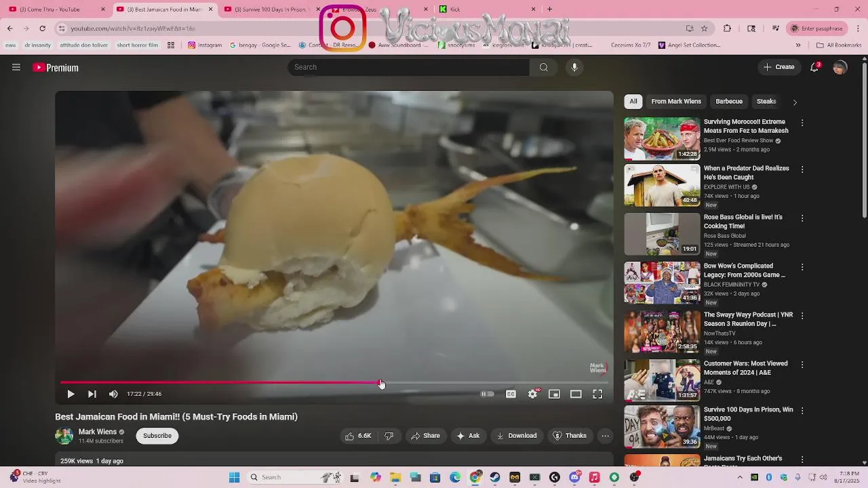The width and height of the screenshot is (868, 488).
Task: Select the Steaks chip
Action: pos(766,101)
